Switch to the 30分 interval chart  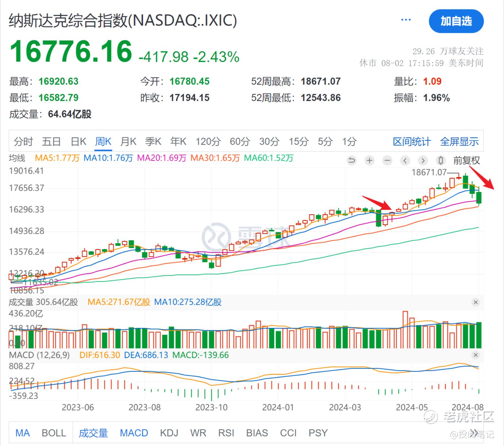tap(269, 141)
